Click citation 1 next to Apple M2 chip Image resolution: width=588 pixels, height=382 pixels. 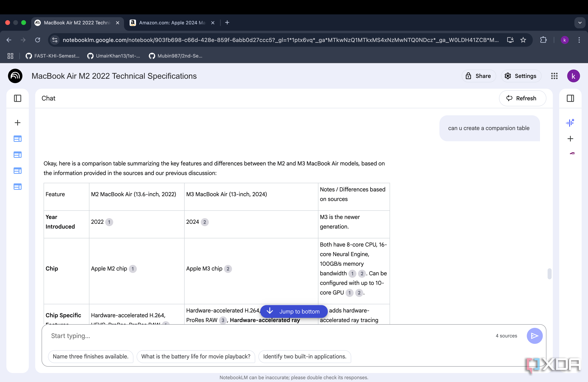133,269
